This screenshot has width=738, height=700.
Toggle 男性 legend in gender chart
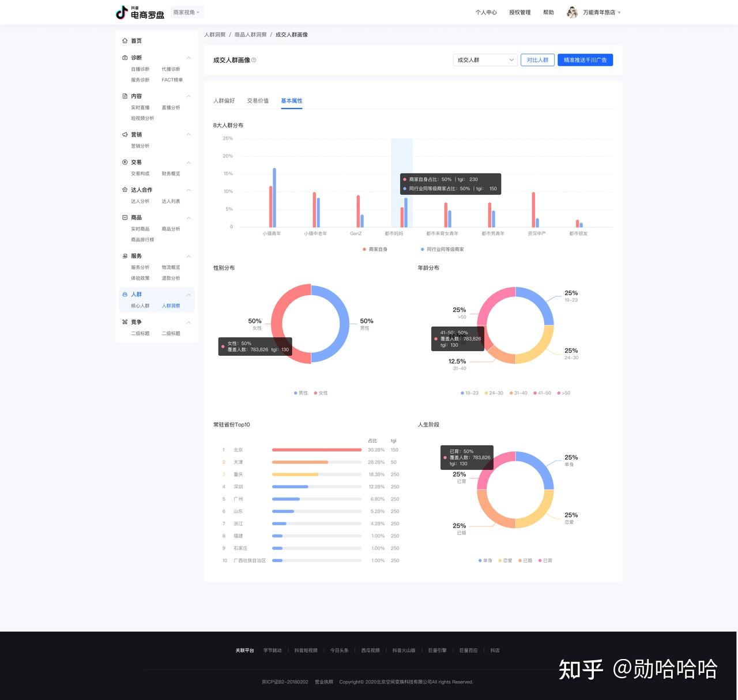point(300,393)
